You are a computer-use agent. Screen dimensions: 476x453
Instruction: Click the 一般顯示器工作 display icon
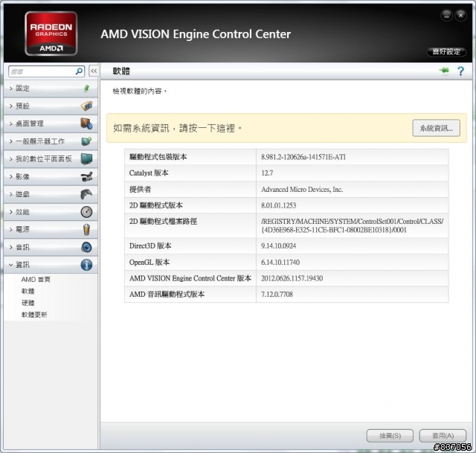[x=86, y=141]
